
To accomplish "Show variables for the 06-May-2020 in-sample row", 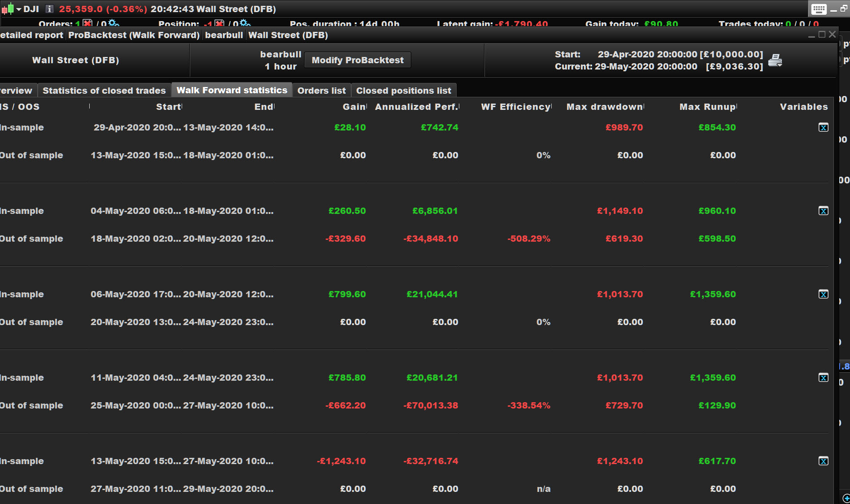I will (823, 294).
